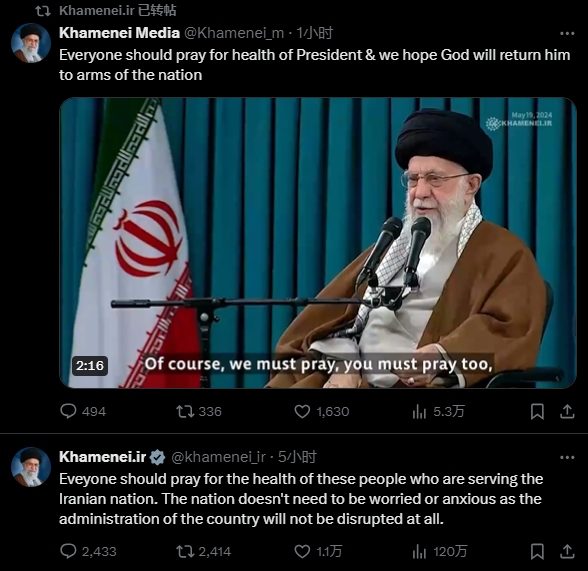Bookmark the Khamenei Media video post
Screen dimensions: 588x571
pos(537,411)
